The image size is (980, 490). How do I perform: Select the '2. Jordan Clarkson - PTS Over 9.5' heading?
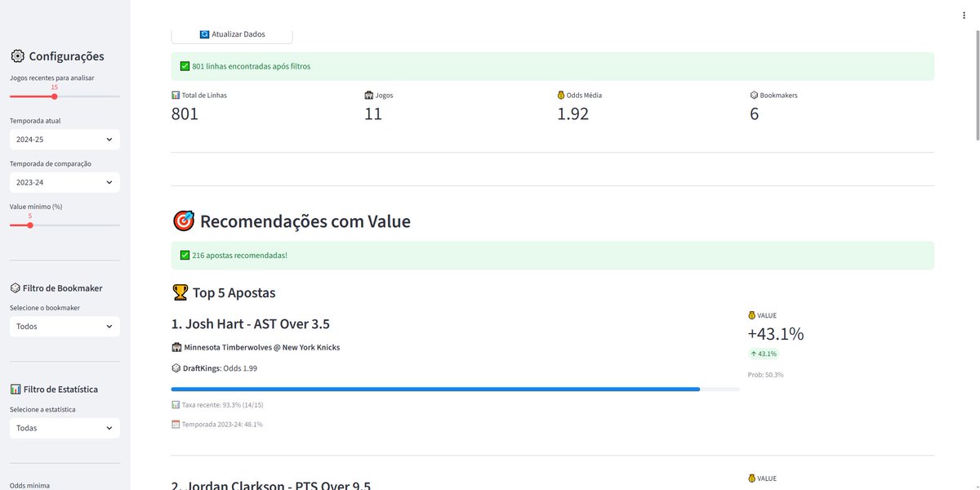point(271,485)
